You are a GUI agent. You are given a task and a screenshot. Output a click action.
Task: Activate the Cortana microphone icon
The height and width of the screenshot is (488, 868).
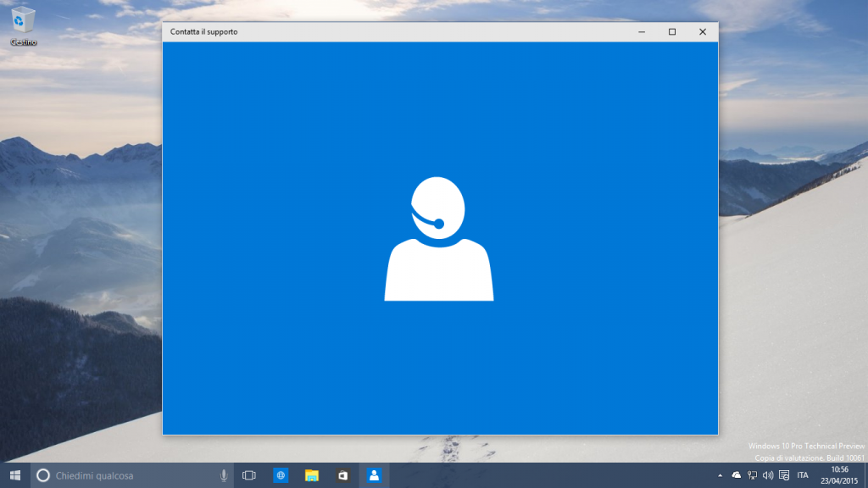coord(224,475)
